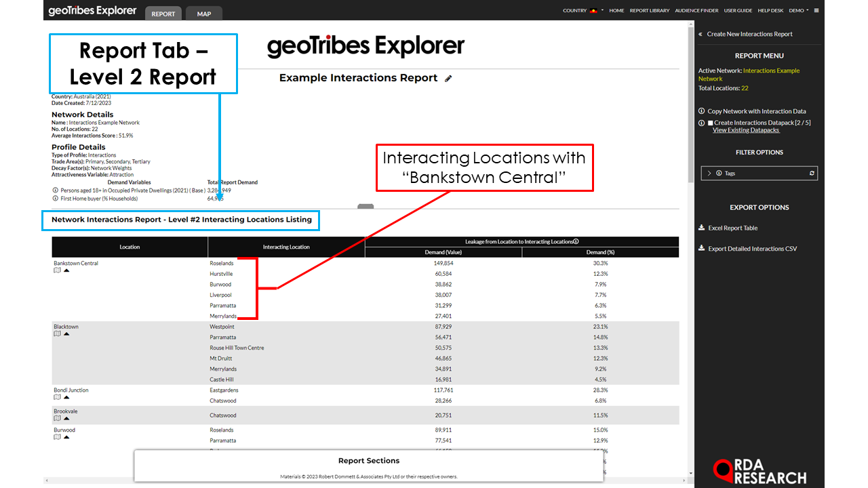Viewport: 868px width, 488px height.
Task: Select the Castle Hill interacting location
Action: [x=222, y=380]
